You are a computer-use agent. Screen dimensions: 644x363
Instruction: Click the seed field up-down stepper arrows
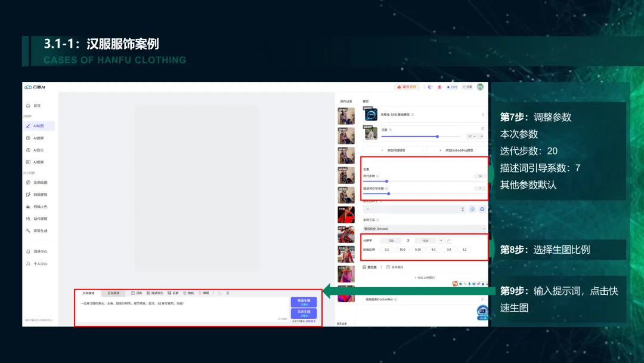(463, 209)
